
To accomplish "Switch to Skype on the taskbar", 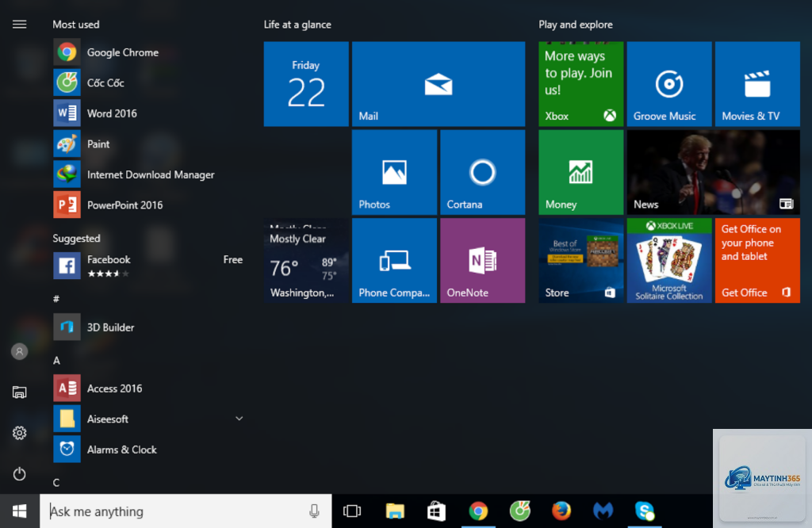I will [x=645, y=511].
